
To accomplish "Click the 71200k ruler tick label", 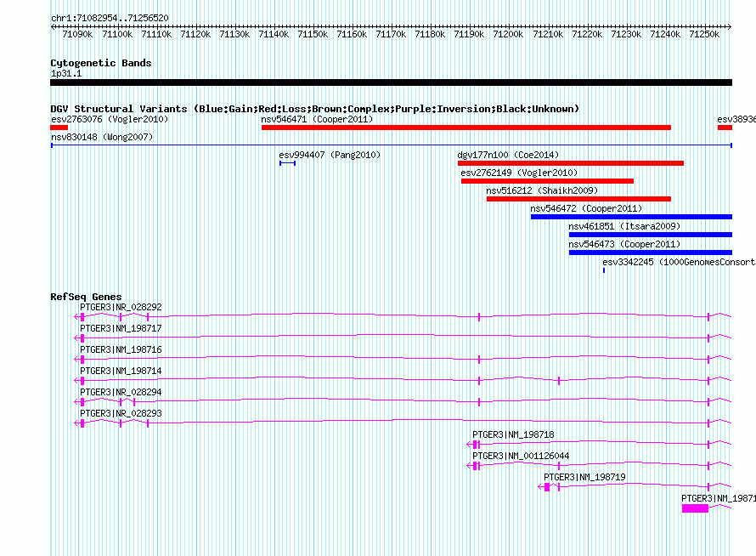I will 508,34.
